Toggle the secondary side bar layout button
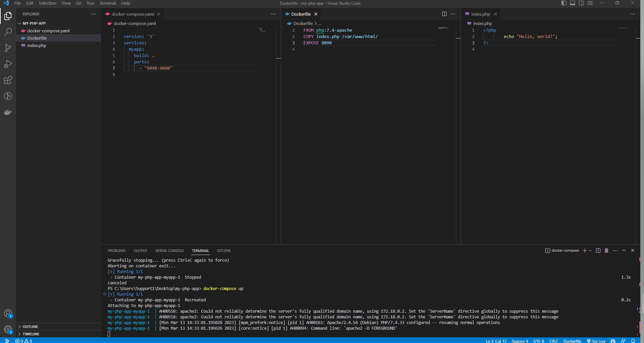 581,3
